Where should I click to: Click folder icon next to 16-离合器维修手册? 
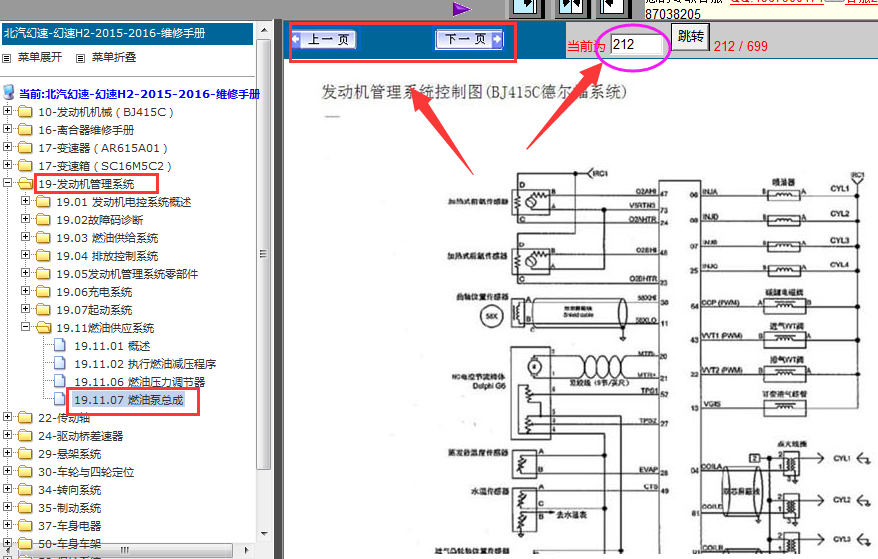(x=25, y=130)
